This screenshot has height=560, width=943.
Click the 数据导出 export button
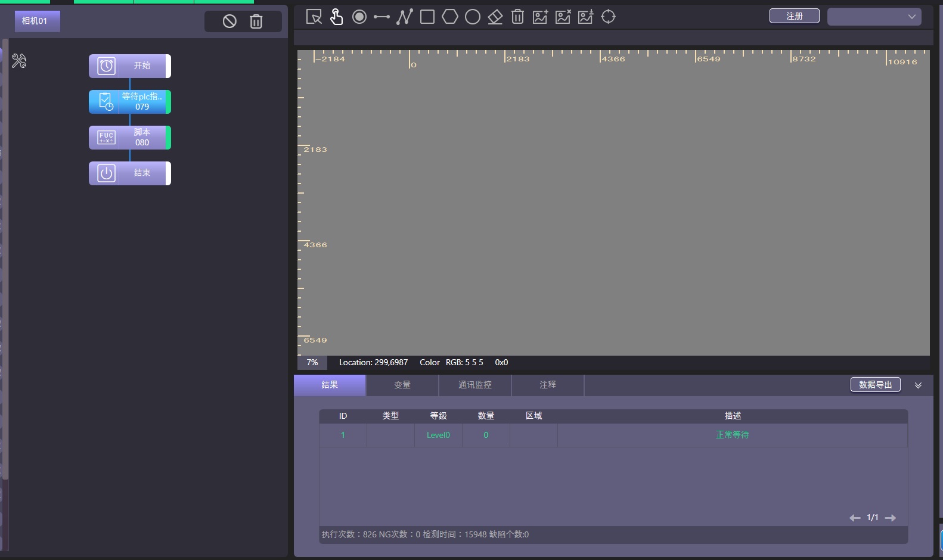[876, 385]
